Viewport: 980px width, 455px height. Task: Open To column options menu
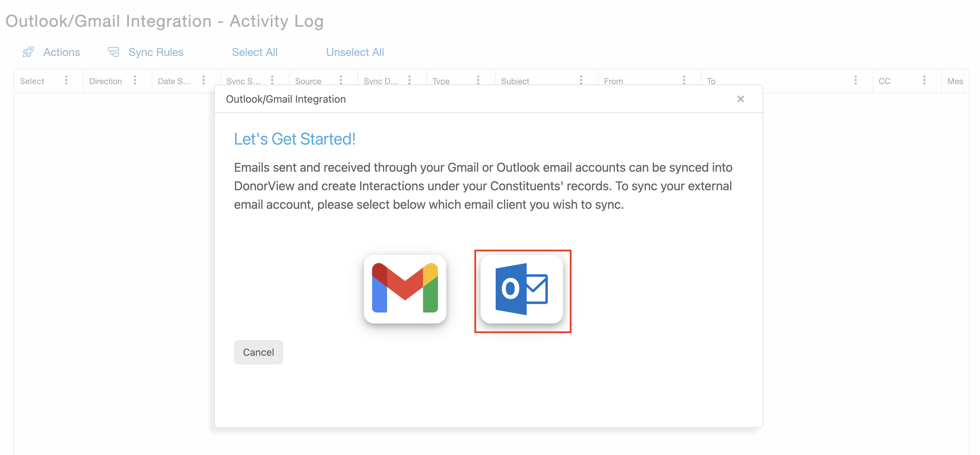point(855,80)
